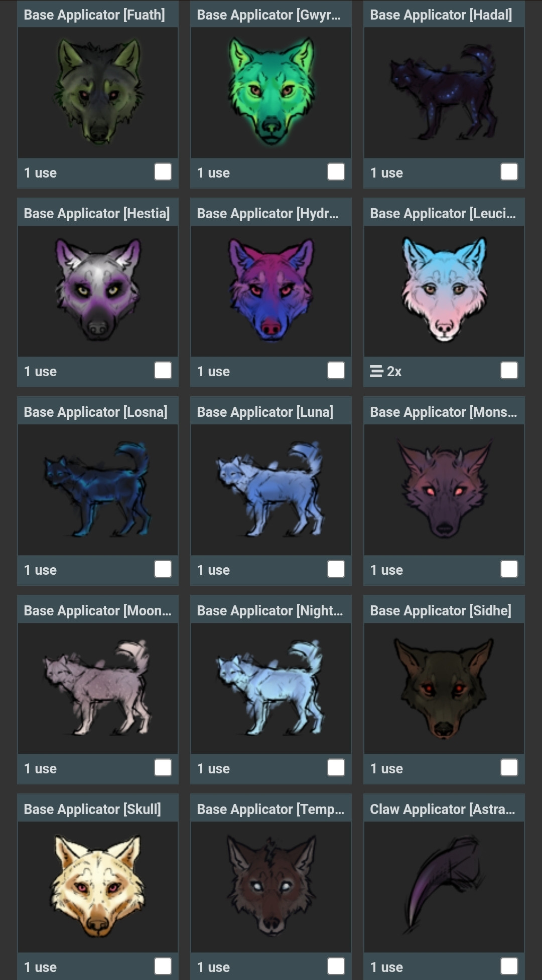Screen dimensions: 542x980
Task: Click the Hestia purple masked wolf head
Action: (98, 289)
